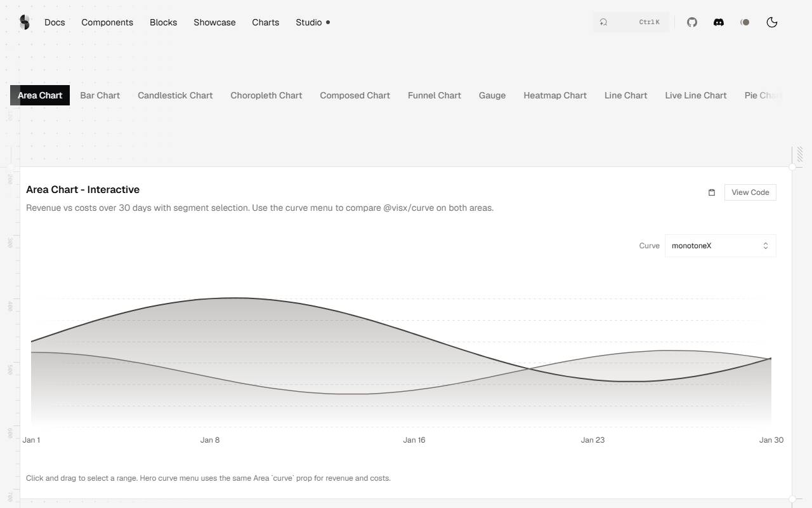
Task: Click the Jan 1 axis label
Action: point(31,440)
